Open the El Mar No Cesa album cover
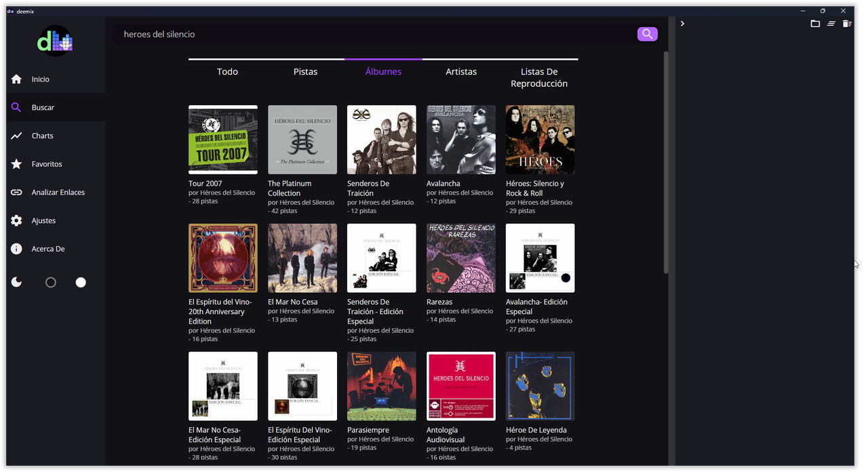Viewport: 868px width, 472px height. (x=302, y=258)
